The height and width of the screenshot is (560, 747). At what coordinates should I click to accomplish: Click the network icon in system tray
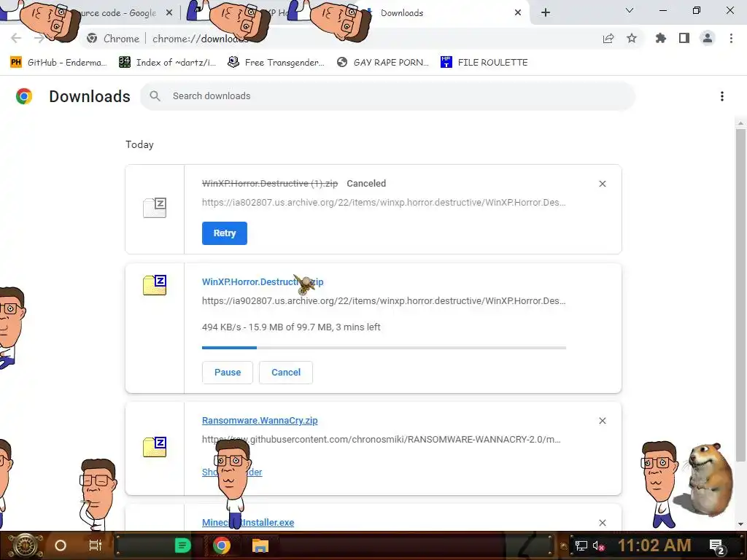click(x=581, y=545)
